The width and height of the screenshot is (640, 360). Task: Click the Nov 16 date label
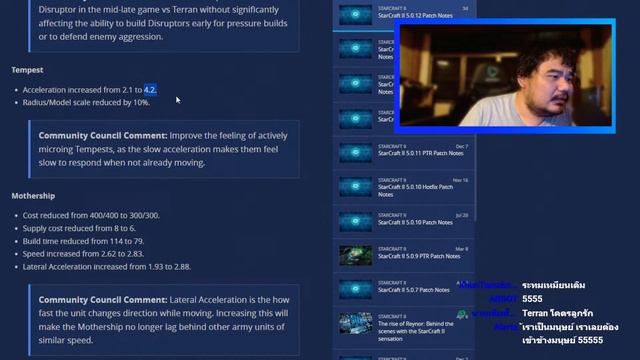click(460, 180)
